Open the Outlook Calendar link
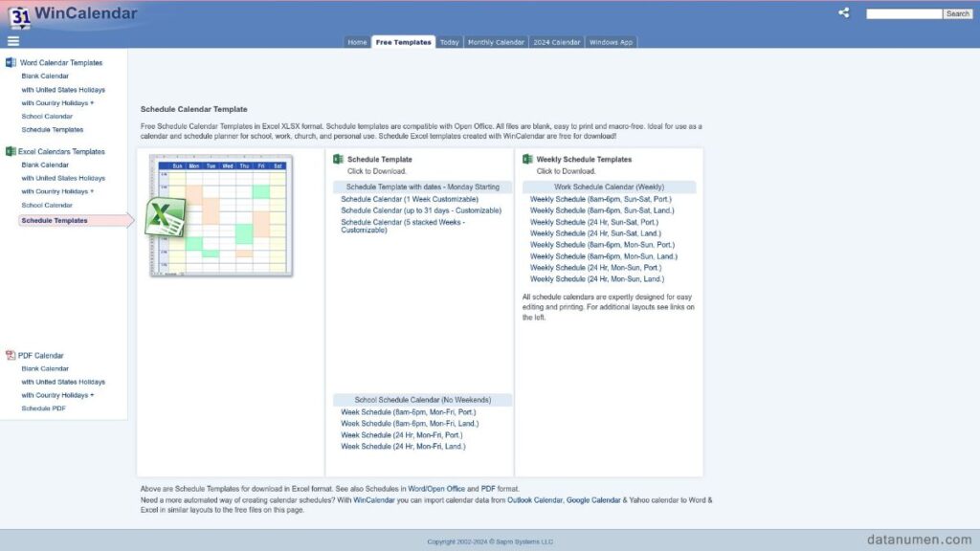This screenshot has width=980, height=551. (534, 500)
